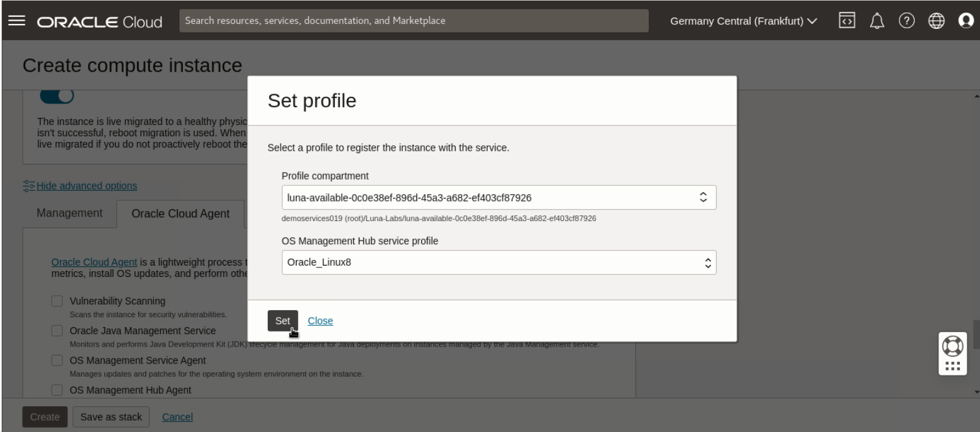Open the notifications bell
980x432 pixels.
(x=877, y=21)
